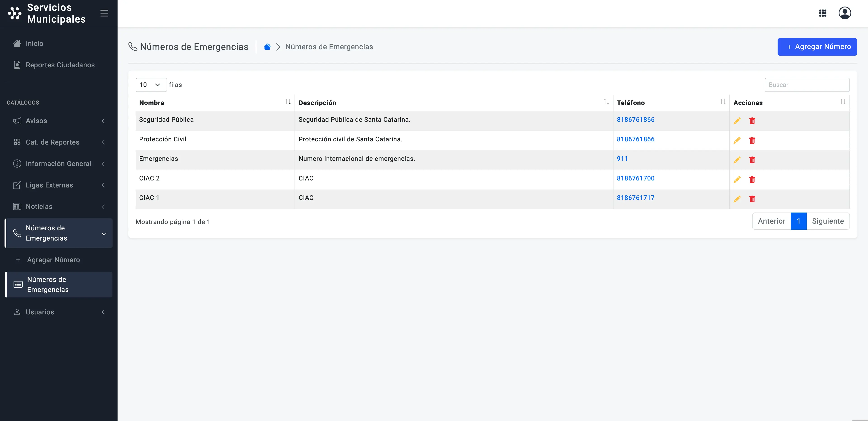
Task: Delete the CIAC 2 entry
Action: tap(752, 180)
